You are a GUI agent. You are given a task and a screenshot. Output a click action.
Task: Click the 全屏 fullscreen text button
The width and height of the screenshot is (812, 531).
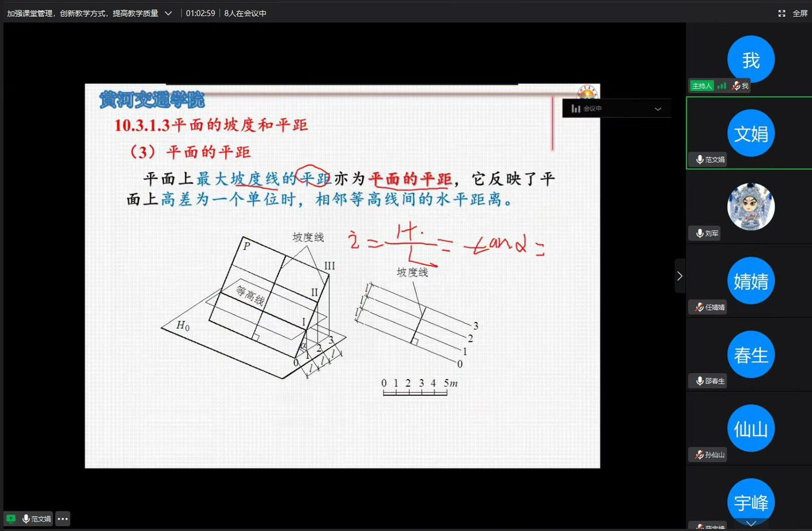(800, 13)
